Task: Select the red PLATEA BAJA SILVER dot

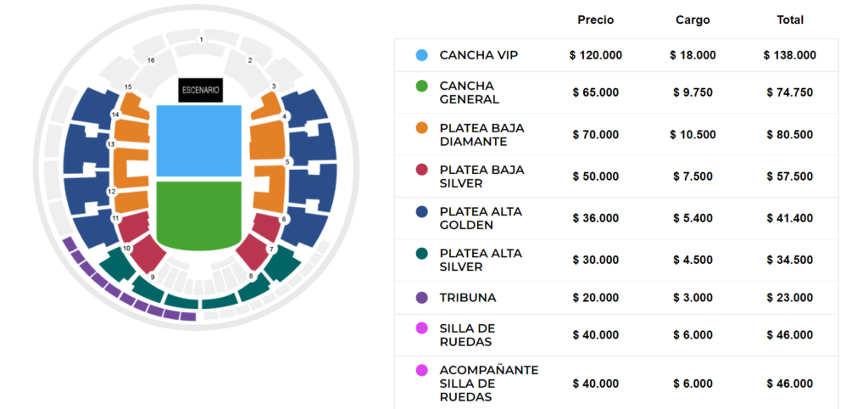Action: (422, 170)
